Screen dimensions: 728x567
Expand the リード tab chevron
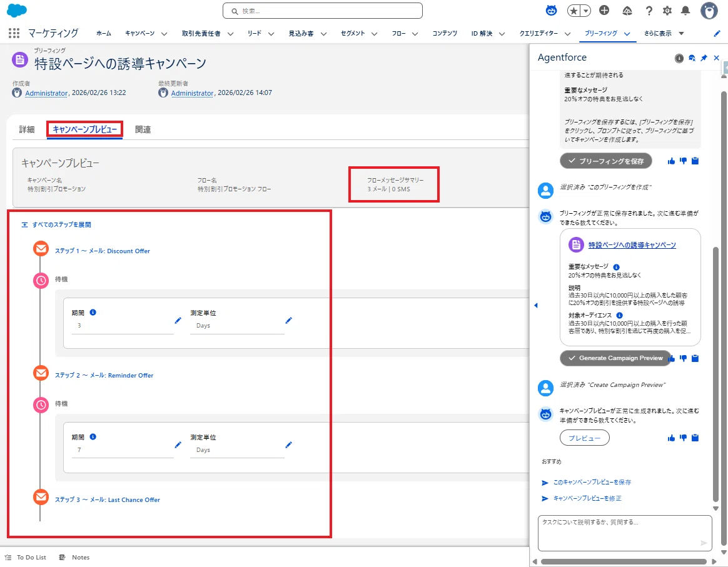click(x=271, y=34)
